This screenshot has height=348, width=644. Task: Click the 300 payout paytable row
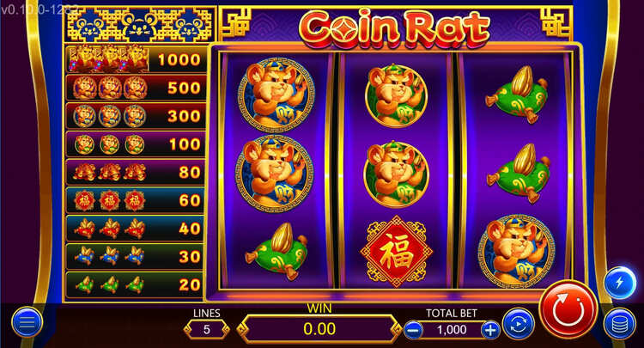tap(136, 116)
